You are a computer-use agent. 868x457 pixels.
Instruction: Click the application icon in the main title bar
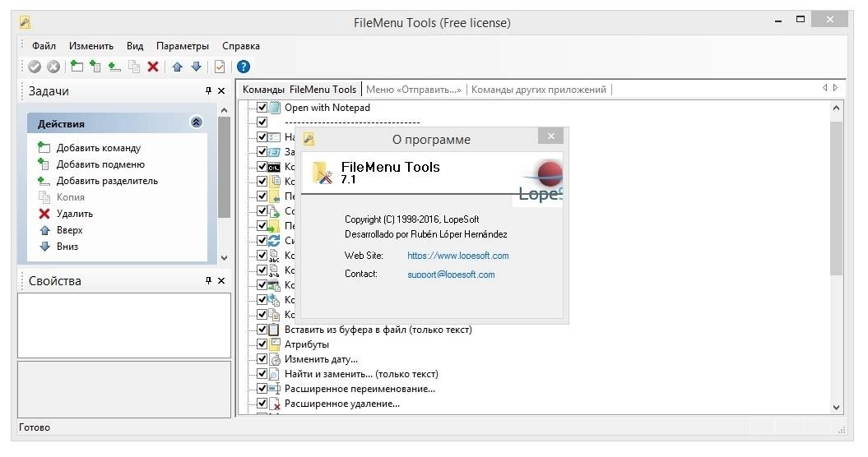click(x=25, y=22)
